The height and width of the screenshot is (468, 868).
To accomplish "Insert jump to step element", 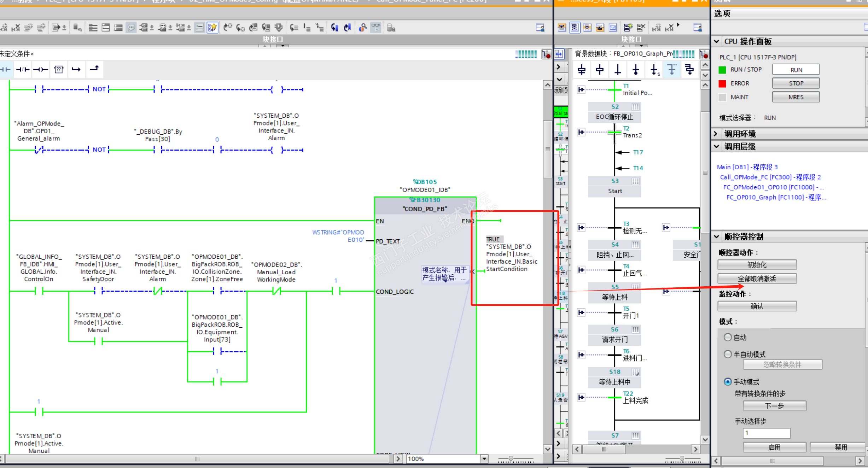I will pos(654,70).
